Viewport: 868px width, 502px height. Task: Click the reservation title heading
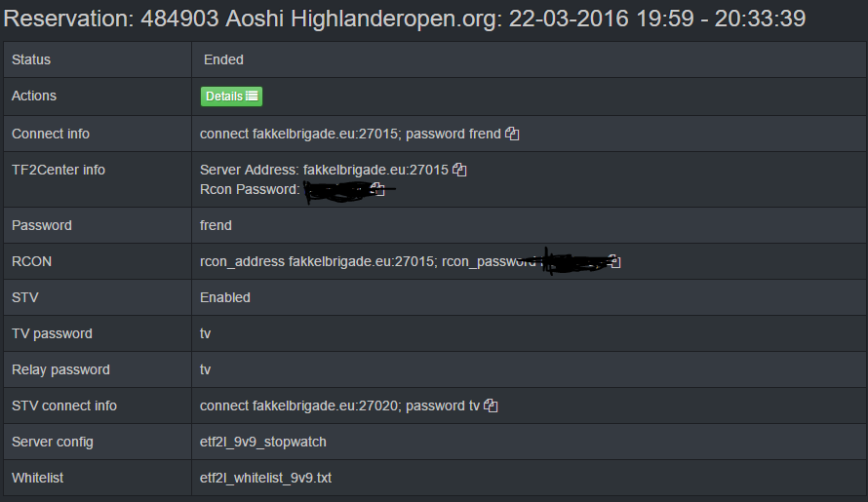[405, 19]
